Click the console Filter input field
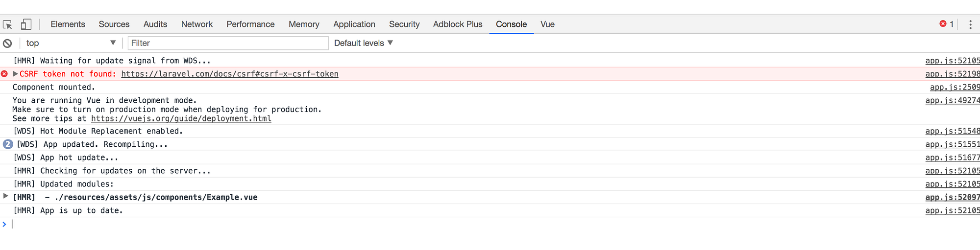This screenshot has width=980, height=250. 228,43
